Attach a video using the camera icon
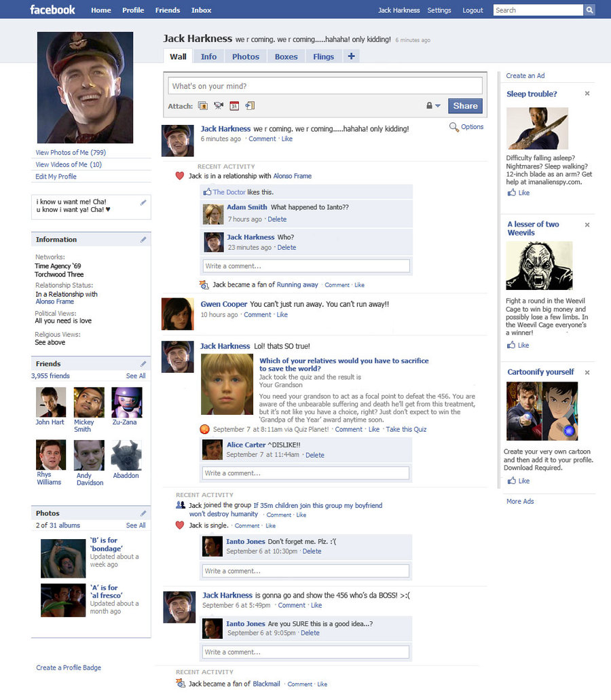The height and width of the screenshot is (700, 611). [218, 106]
